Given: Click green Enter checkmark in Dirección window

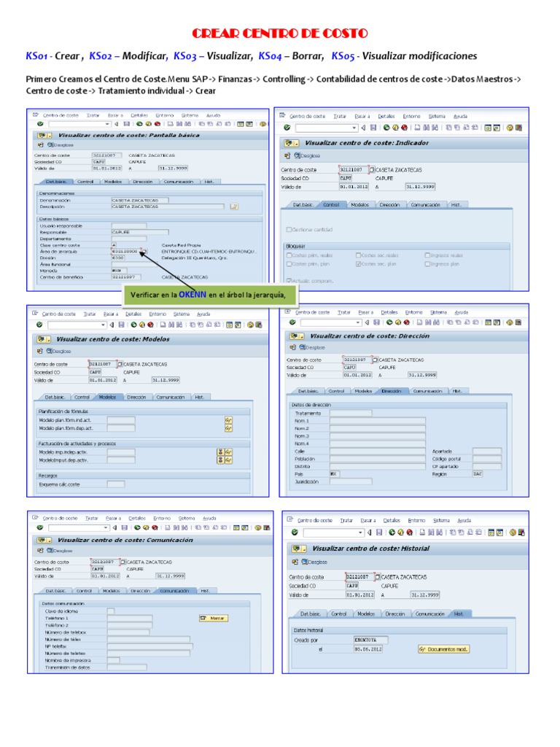Looking at the screenshot, I should click(x=292, y=322).
